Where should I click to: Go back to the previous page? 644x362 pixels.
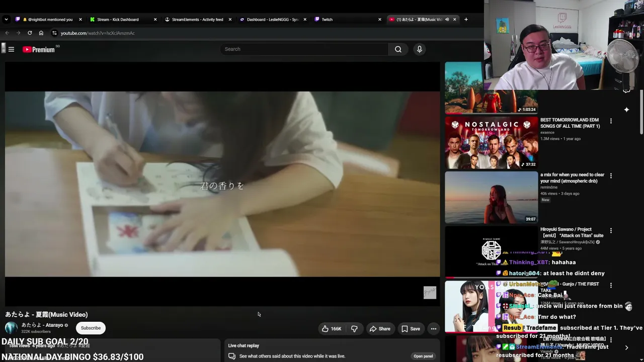pos(7,33)
